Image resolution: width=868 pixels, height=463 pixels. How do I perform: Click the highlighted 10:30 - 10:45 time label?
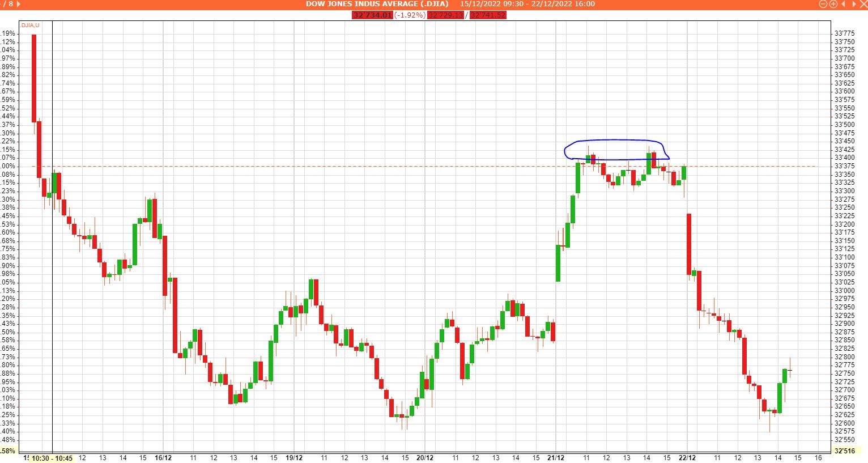[x=52, y=458]
